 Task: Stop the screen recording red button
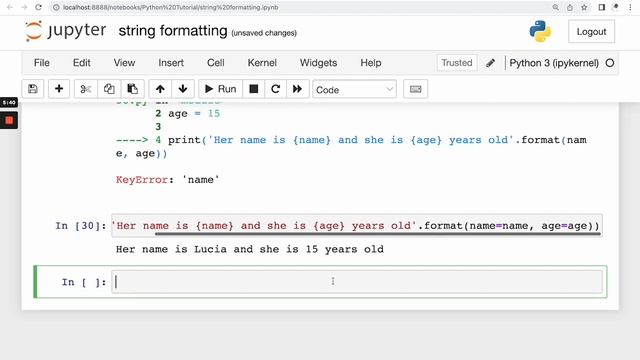pos(9,120)
